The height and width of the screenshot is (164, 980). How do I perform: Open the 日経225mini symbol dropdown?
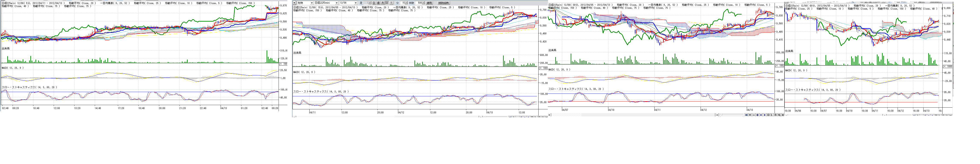pyautogui.click(x=337, y=3)
